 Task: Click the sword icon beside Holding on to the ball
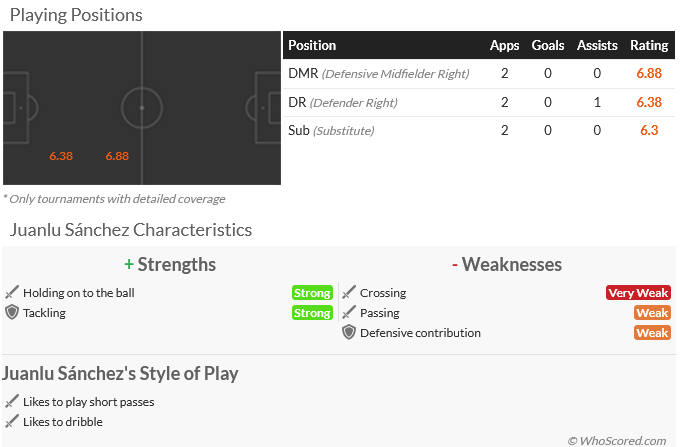(12, 293)
